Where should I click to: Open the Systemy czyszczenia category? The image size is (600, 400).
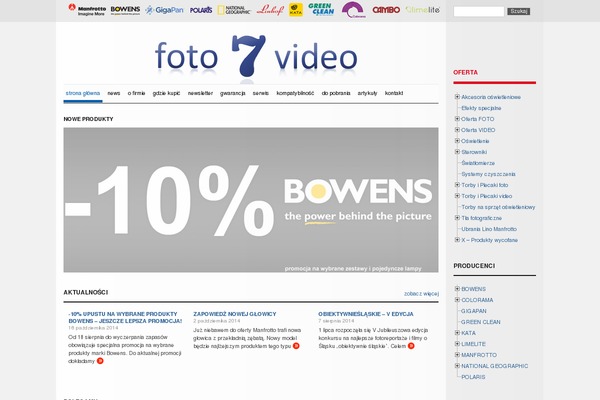[488, 174]
